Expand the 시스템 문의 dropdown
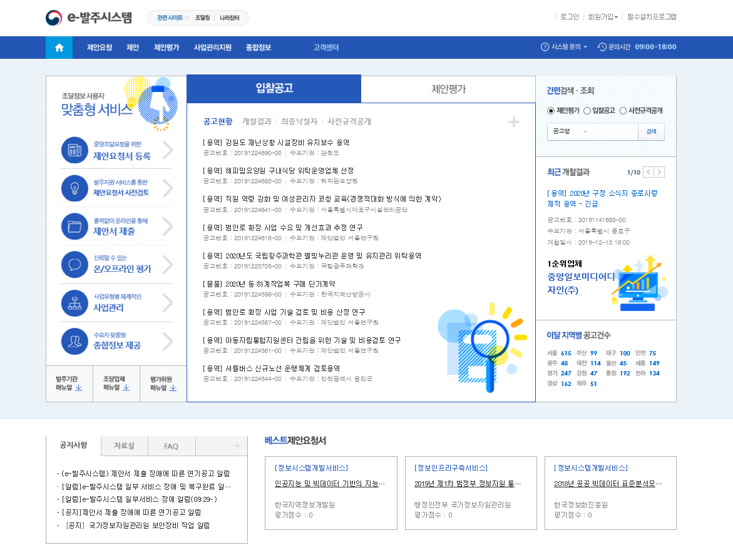Screen dimensions: 733x560 click(564, 47)
